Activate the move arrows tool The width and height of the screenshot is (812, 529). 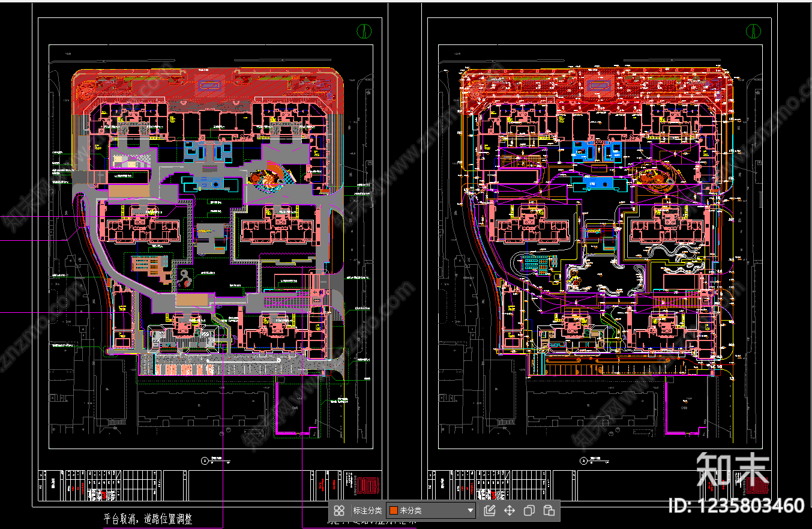[x=510, y=511]
